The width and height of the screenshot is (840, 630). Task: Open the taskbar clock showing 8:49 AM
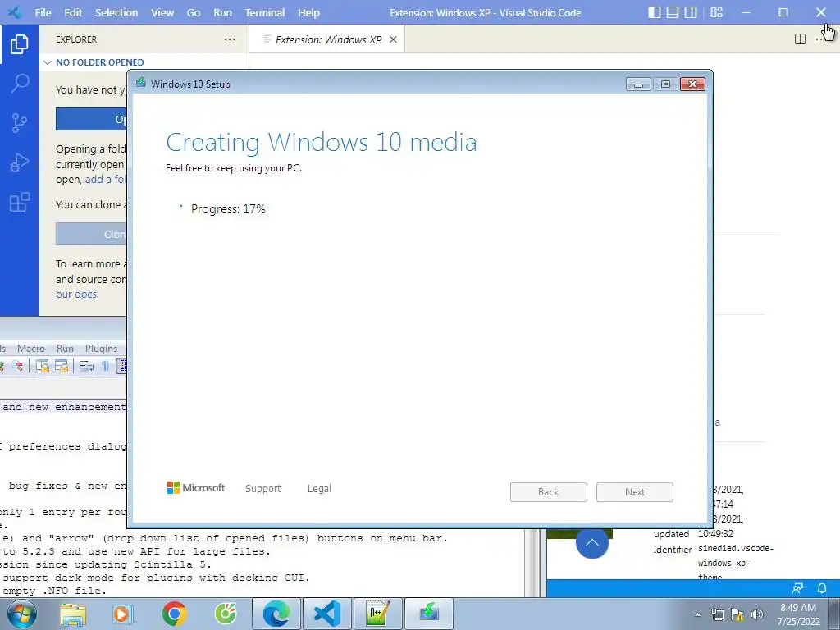(x=798, y=614)
